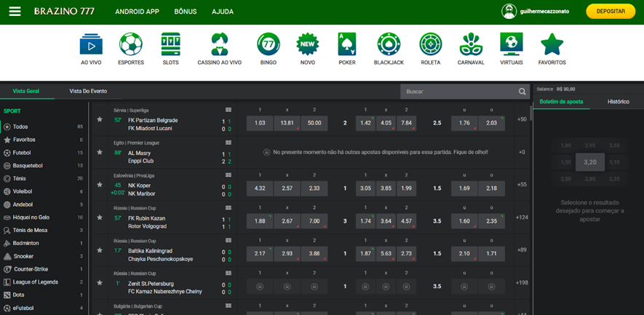Favorite the FK Partizan Belgrade match star
Viewport: 644px width, 315px height.
pos(100,119)
